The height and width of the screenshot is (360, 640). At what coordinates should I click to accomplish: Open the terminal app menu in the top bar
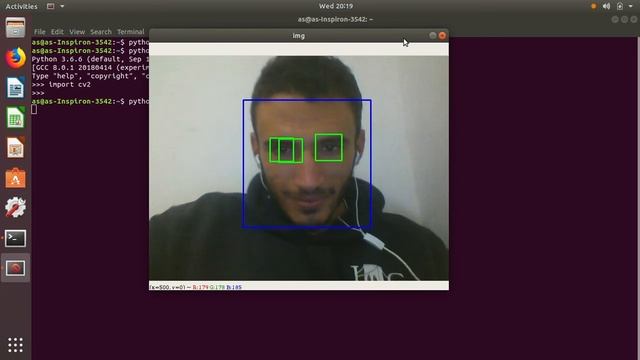(x=55, y=6)
